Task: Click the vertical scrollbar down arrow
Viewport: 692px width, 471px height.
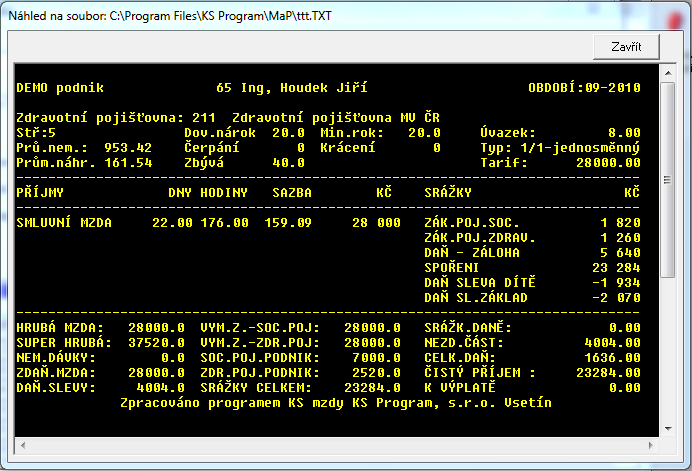Action: [668, 429]
